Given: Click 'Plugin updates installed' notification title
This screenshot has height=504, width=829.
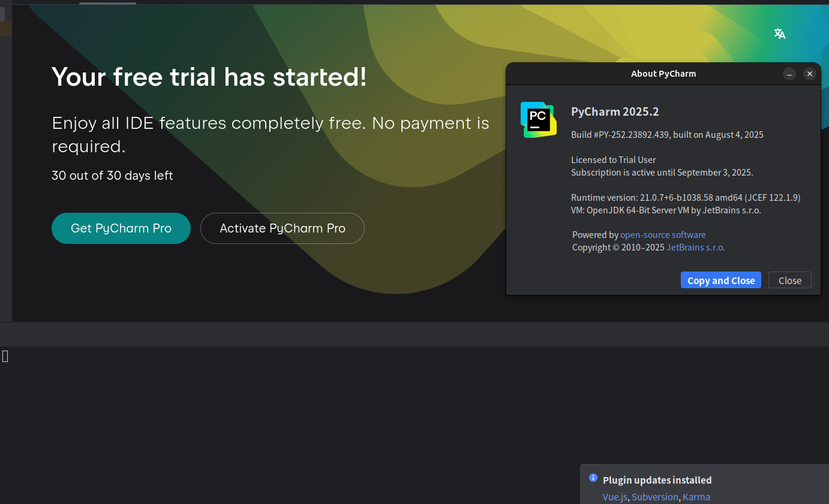Looking at the screenshot, I should pyautogui.click(x=657, y=480).
